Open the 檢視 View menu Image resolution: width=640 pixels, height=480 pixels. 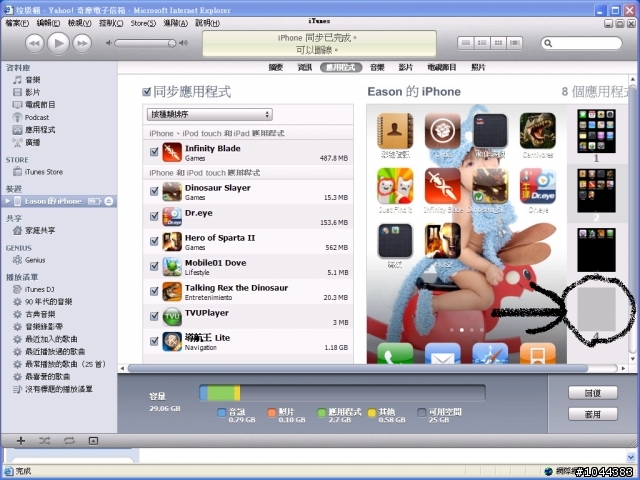[x=80, y=23]
